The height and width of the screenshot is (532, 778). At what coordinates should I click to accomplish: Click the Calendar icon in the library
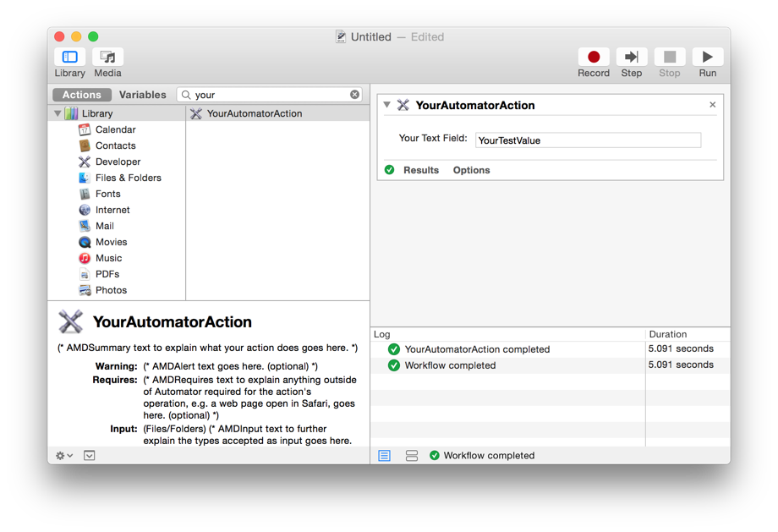85,129
